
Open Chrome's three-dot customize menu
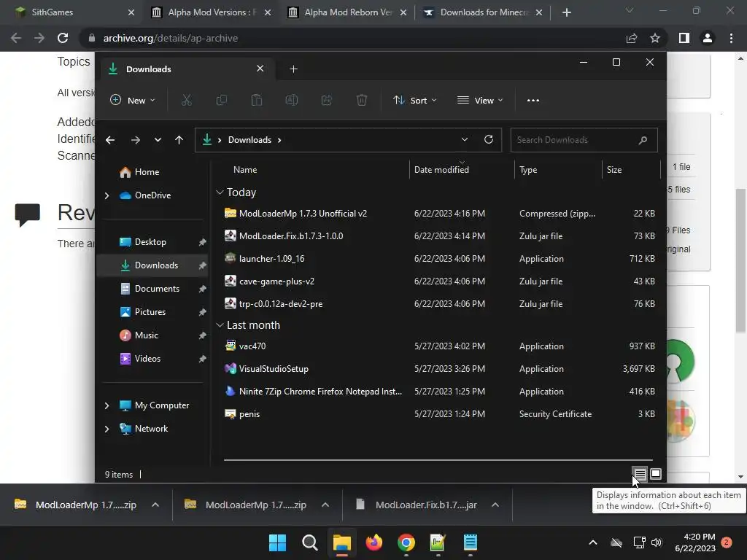click(x=731, y=38)
